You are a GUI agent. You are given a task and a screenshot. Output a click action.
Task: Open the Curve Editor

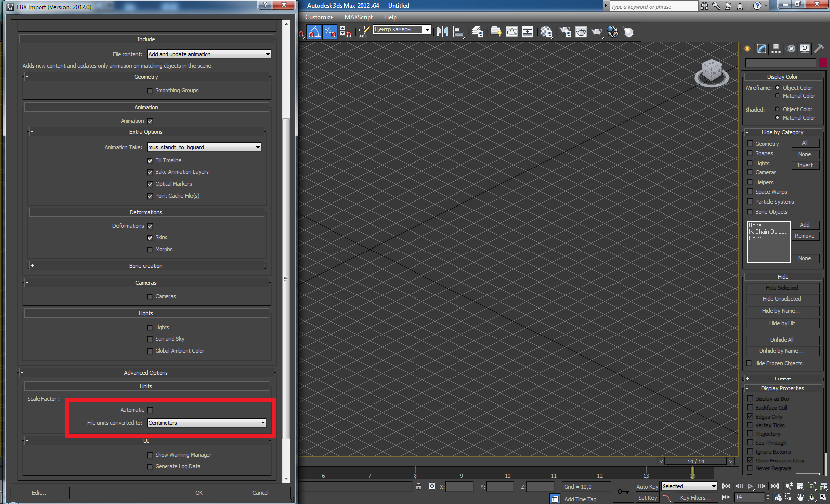click(x=512, y=32)
